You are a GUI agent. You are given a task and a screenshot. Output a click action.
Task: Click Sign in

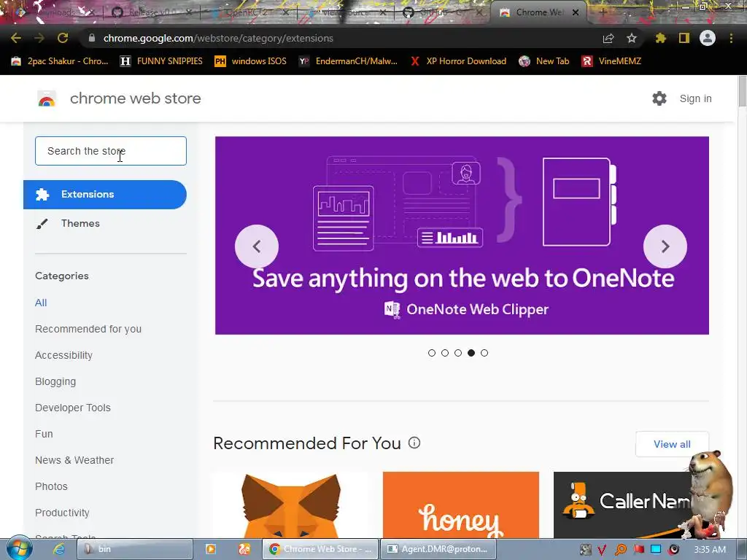695,98
